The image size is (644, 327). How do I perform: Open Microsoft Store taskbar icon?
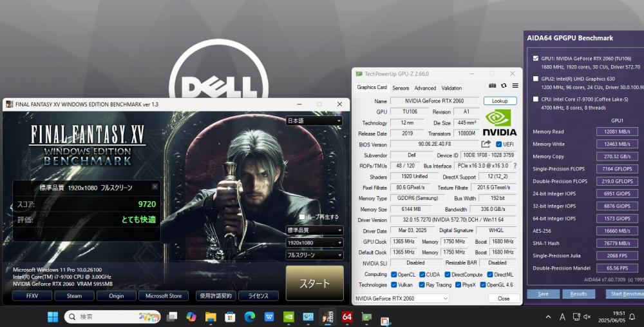(230, 317)
